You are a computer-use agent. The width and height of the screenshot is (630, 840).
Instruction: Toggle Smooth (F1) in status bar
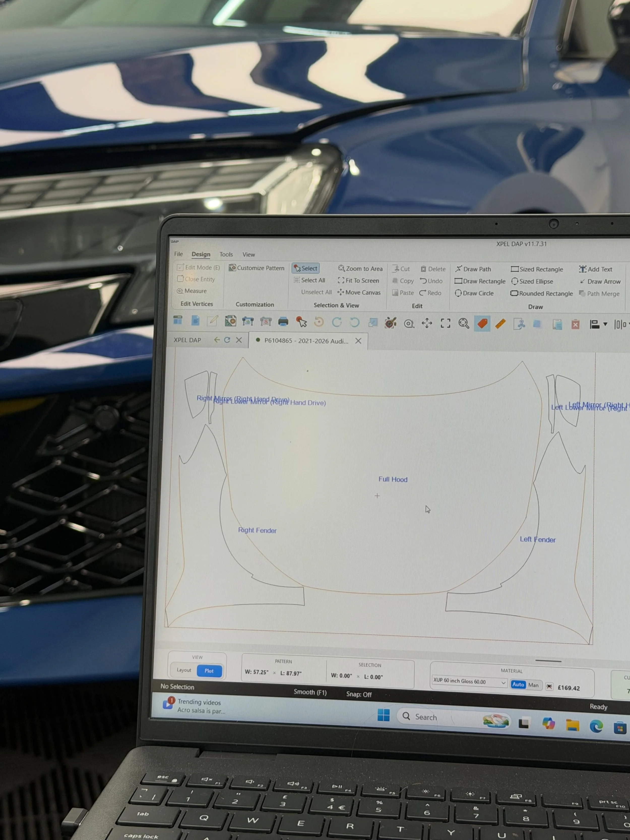click(310, 692)
